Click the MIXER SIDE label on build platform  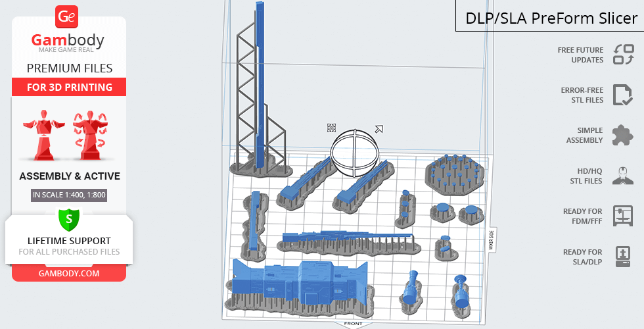point(491,240)
